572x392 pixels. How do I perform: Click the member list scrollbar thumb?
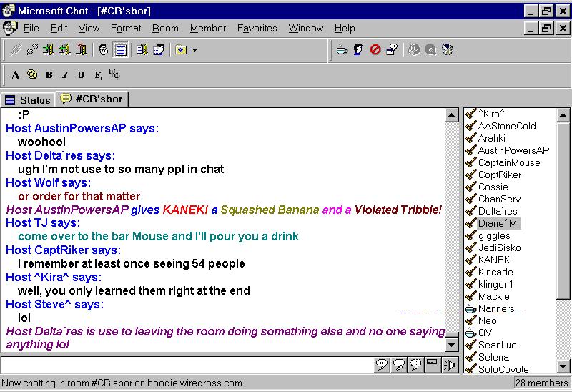[x=563, y=211]
